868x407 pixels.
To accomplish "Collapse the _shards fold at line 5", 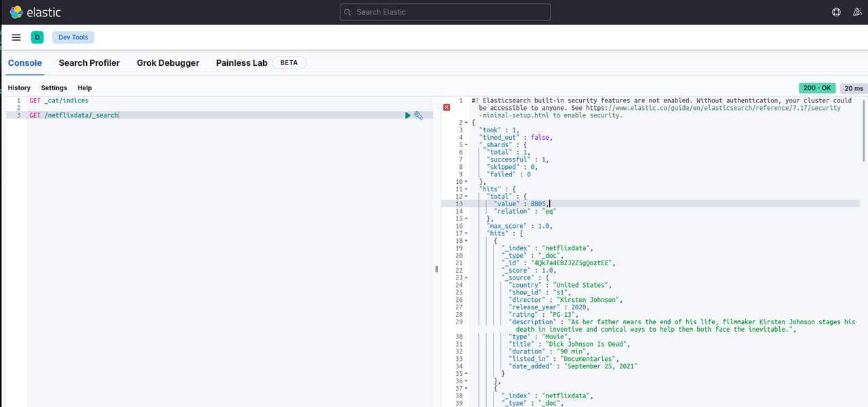I will 465,145.
